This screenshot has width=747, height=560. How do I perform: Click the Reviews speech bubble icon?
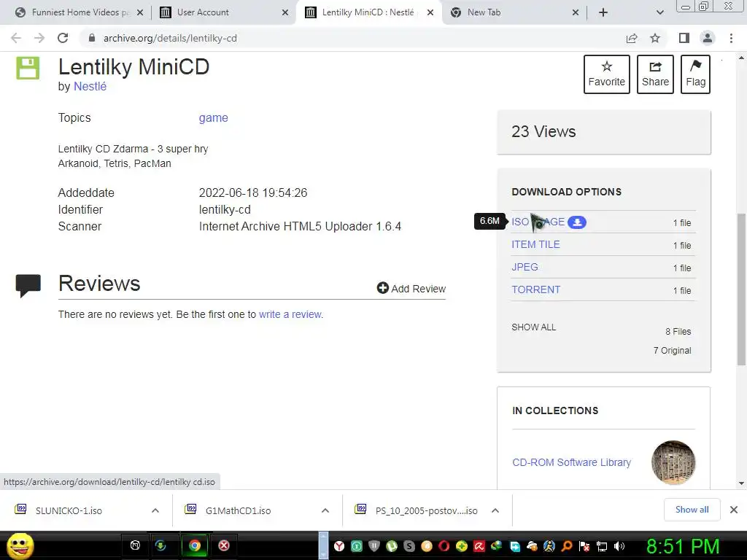28,286
